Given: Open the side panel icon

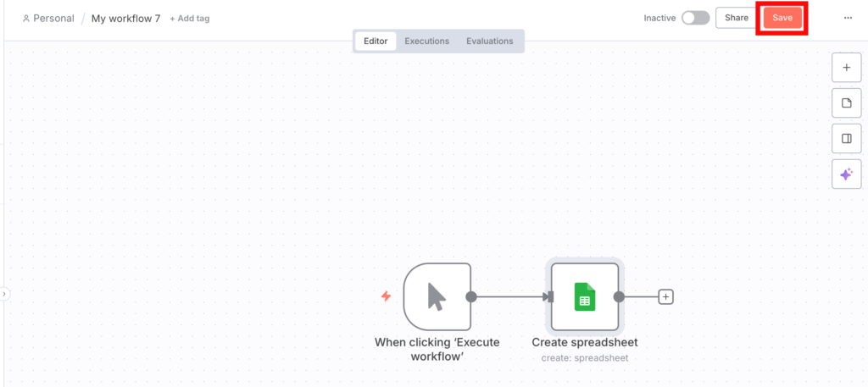Looking at the screenshot, I should pyautogui.click(x=846, y=139).
